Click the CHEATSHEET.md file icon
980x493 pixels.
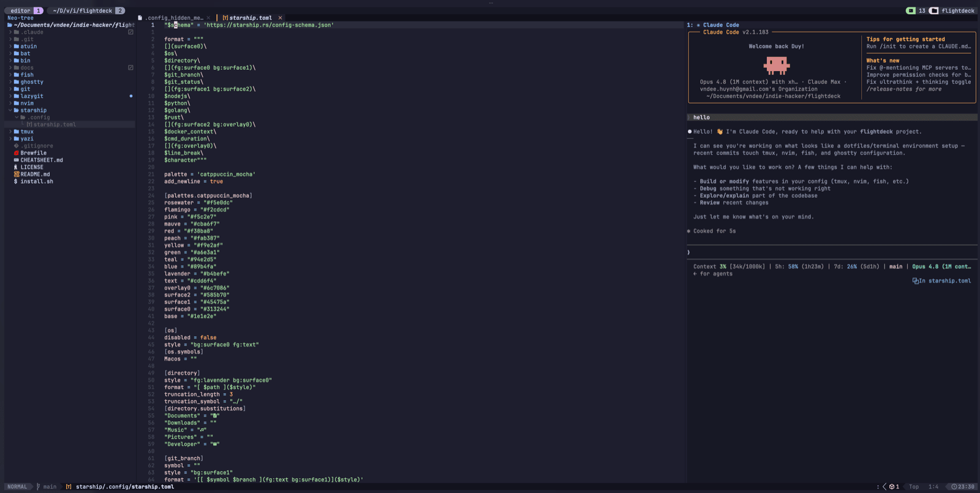pos(17,160)
